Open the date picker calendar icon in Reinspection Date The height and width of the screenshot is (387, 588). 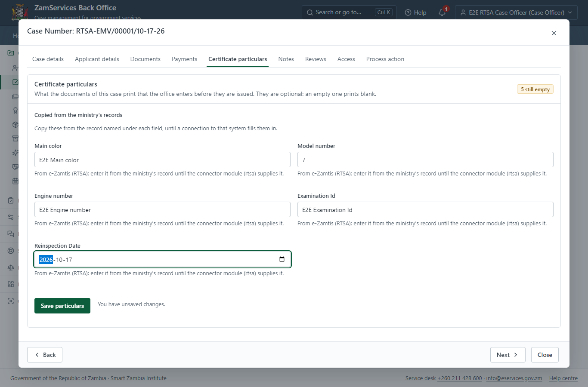(x=282, y=259)
